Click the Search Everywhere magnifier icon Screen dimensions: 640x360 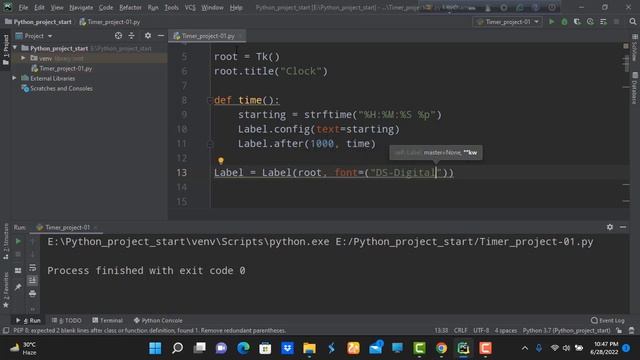pos(633,22)
